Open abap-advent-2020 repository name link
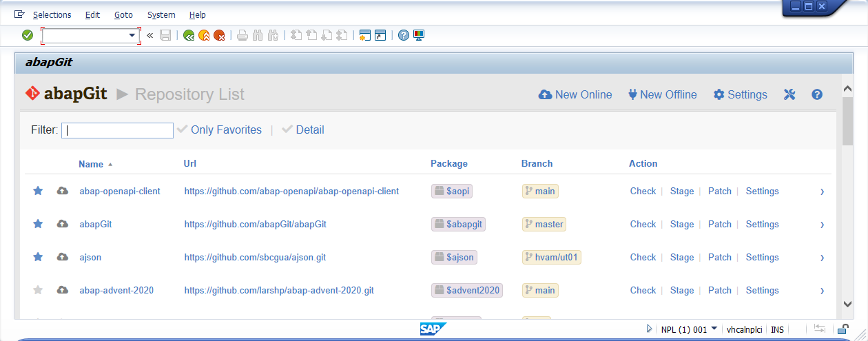The image size is (868, 341). click(x=116, y=290)
